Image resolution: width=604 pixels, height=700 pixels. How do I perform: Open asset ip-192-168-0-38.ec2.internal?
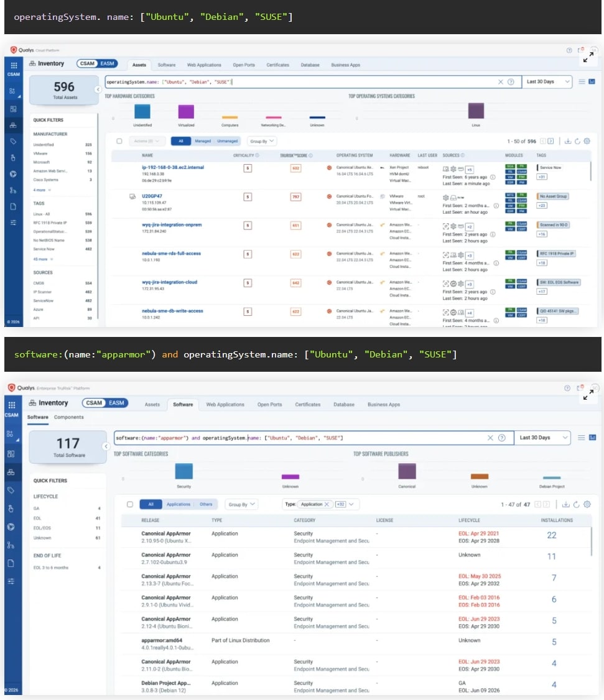(172, 167)
